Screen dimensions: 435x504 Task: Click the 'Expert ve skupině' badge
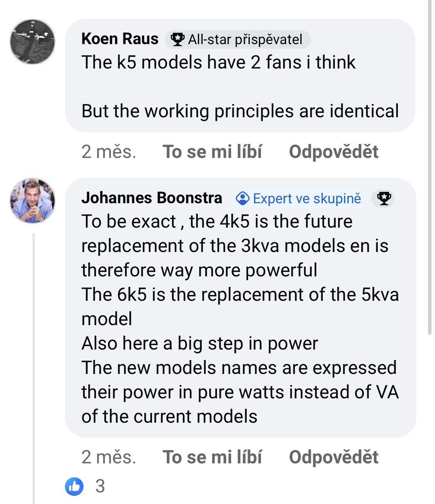coord(299,199)
